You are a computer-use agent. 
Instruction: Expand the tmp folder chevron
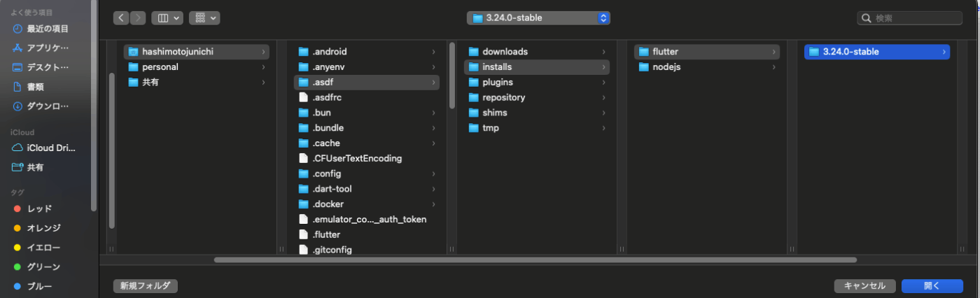(x=603, y=128)
